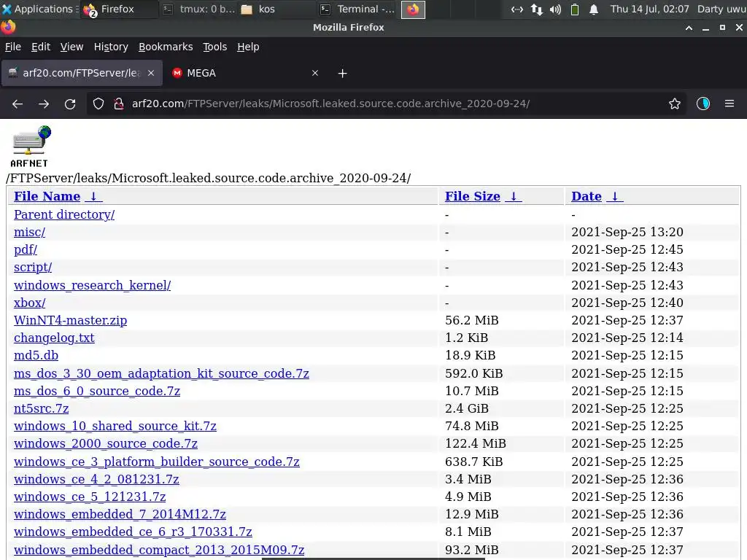Download WinNT4-master.zip

(x=71, y=321)
